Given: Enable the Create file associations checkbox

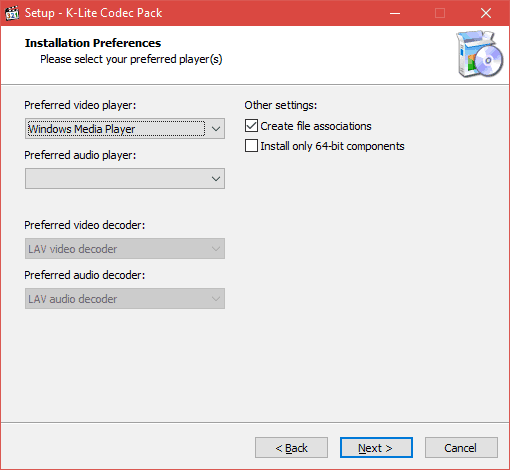Looking at the screenshot, I should (x=251, y=126).
